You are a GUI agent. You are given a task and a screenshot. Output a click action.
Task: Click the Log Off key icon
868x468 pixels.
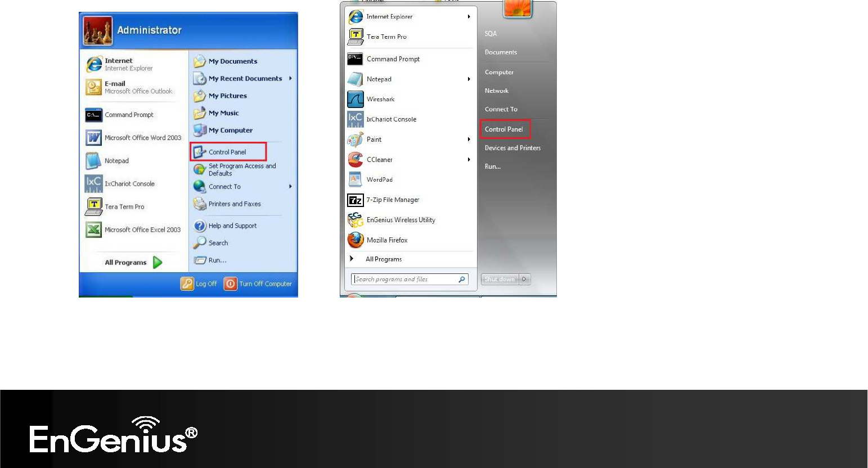[187, 283]
